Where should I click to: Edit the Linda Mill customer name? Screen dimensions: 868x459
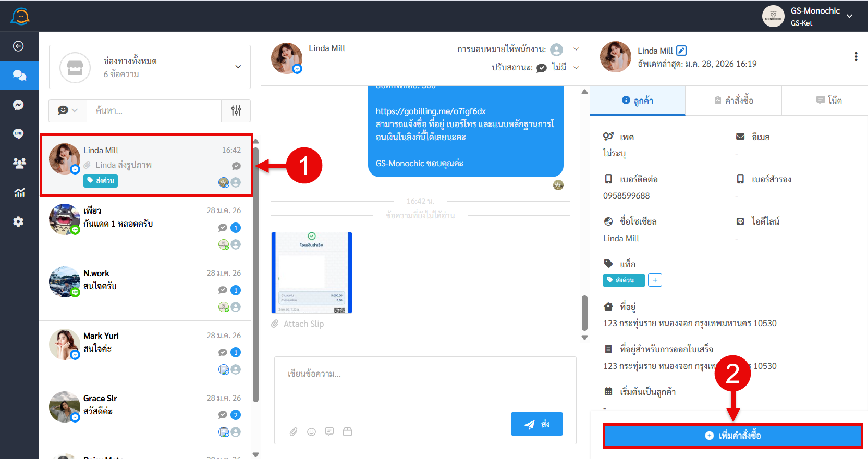pyautogui.click(x=681, y=51)
